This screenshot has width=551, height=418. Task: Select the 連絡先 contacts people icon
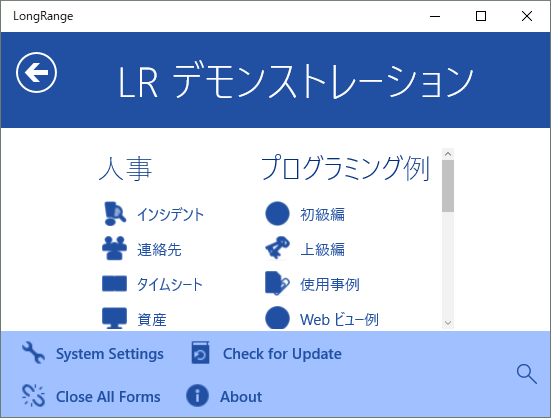pos(115,248)
